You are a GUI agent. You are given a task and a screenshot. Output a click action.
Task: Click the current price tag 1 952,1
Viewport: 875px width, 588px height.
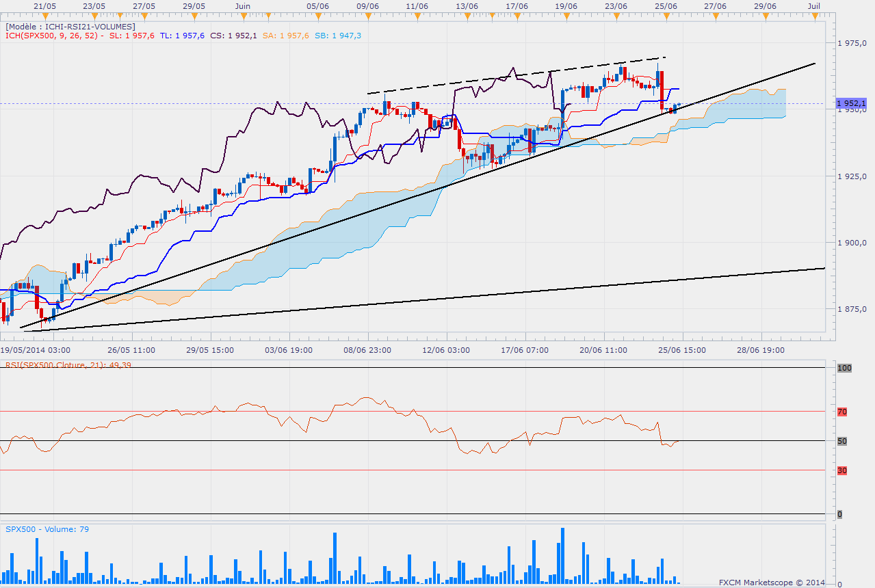[851, 103]
